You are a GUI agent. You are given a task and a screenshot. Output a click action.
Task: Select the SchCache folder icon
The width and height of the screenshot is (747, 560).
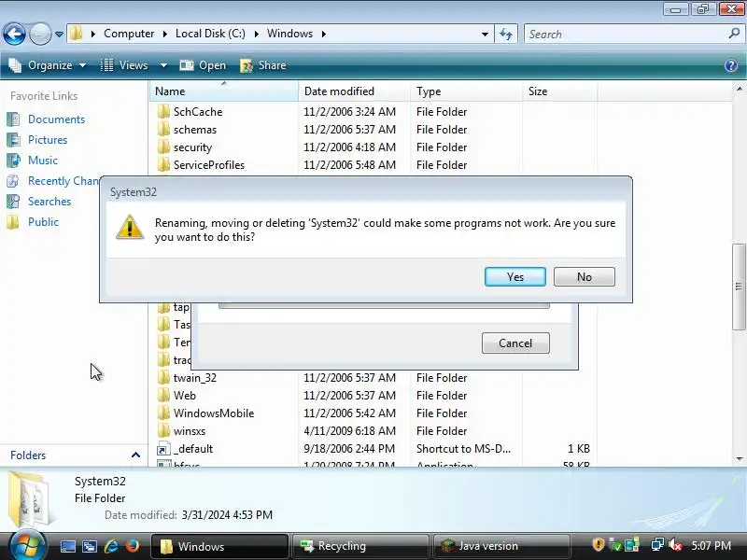click(x=163, y=111)
